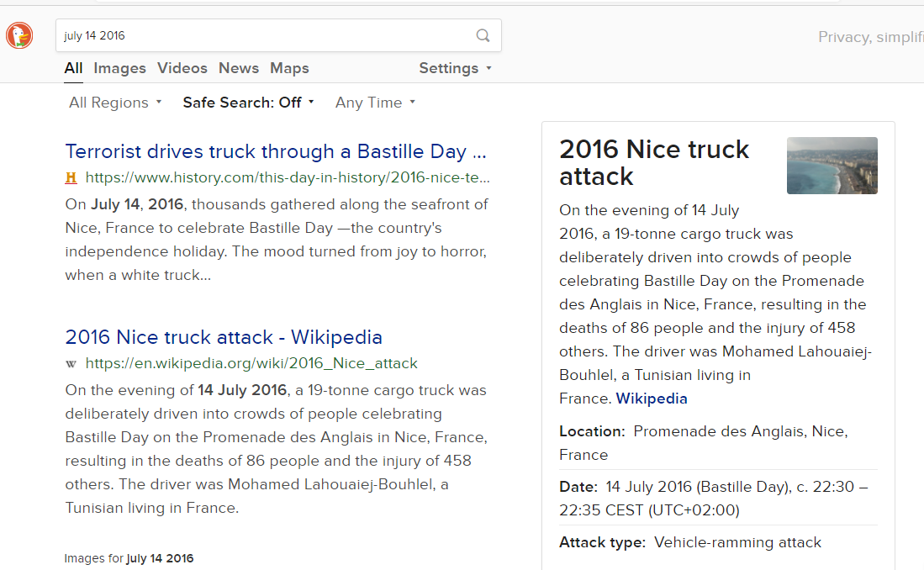Image resolution: width=924 pixels, height=570 pixels.
Task: Open the 2016 Nice truck attack - Wikipedia result
Action: tap(224, 337)
